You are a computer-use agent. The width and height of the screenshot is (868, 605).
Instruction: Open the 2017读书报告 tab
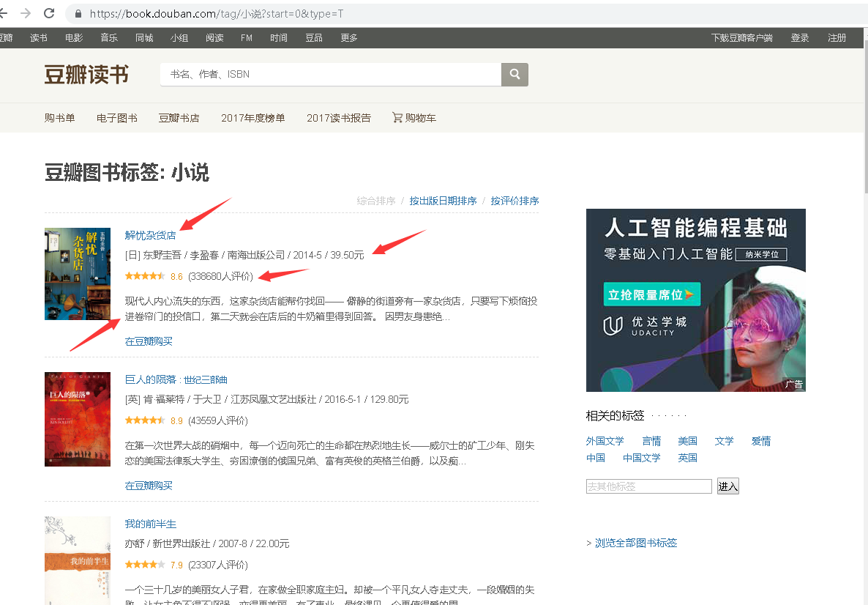pos(339,117)
